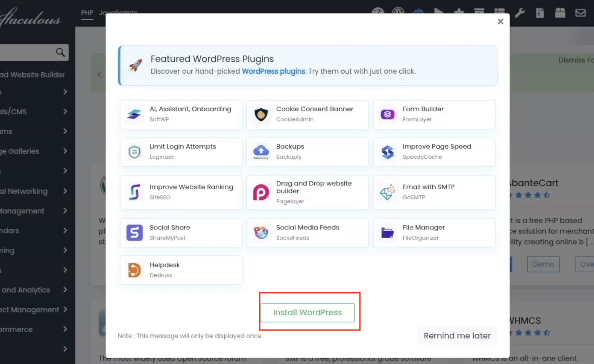Image resolution: width=594 pixels, height=364 pixels.
Task: Click the Remind me later button
Action: tap(457, 335)
